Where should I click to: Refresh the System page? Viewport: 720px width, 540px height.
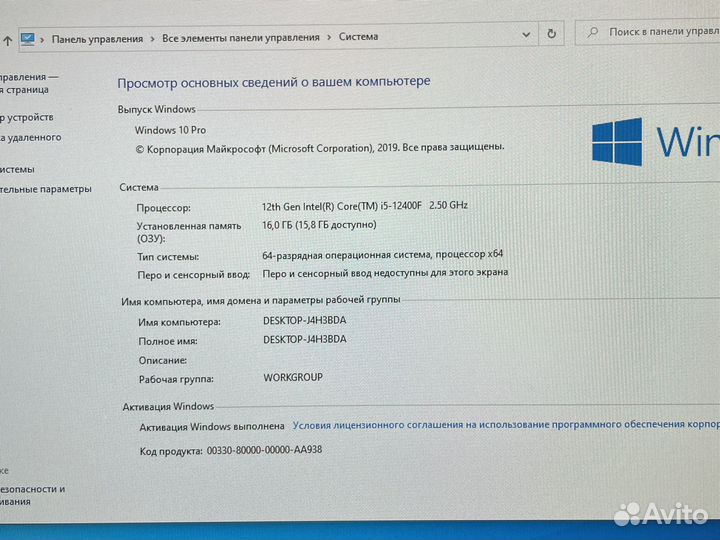click(551, 33)
